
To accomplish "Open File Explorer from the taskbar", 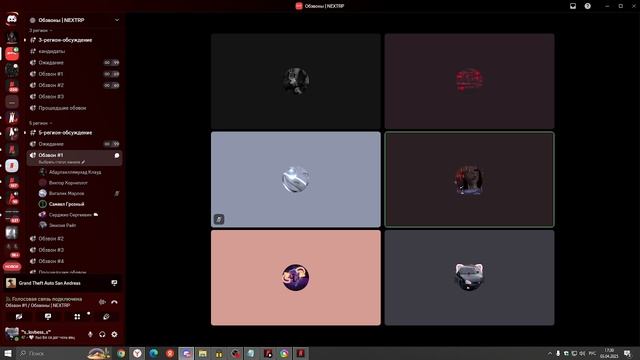I will 202,353.
